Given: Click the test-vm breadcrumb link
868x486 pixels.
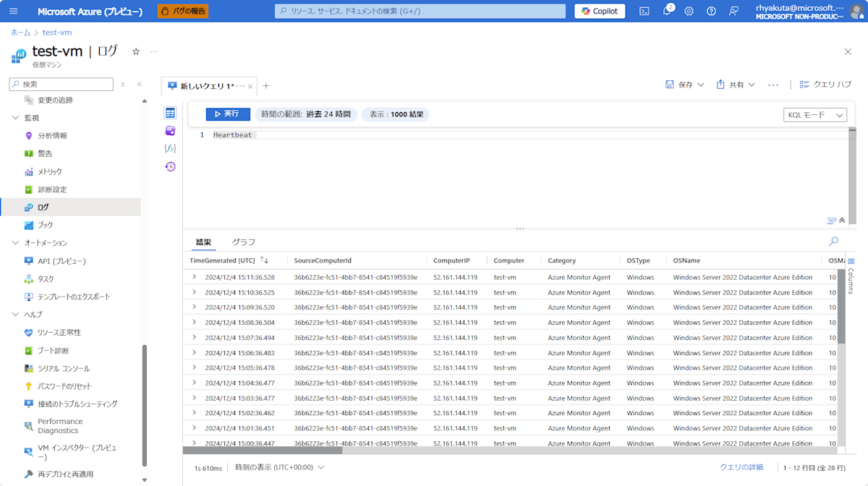Looking at the screenshot, I should tap(57, 33).
